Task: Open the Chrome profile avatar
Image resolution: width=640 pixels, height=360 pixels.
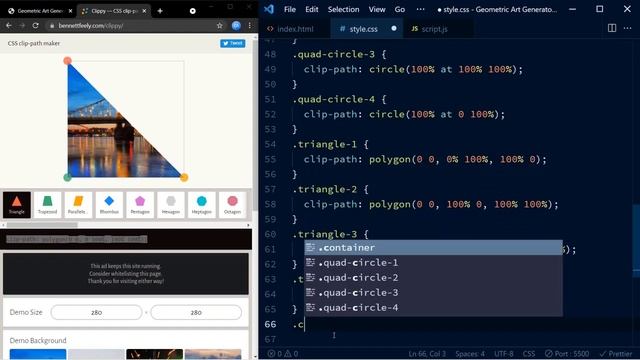Action: pyautogui.click(x=236, y=25)
